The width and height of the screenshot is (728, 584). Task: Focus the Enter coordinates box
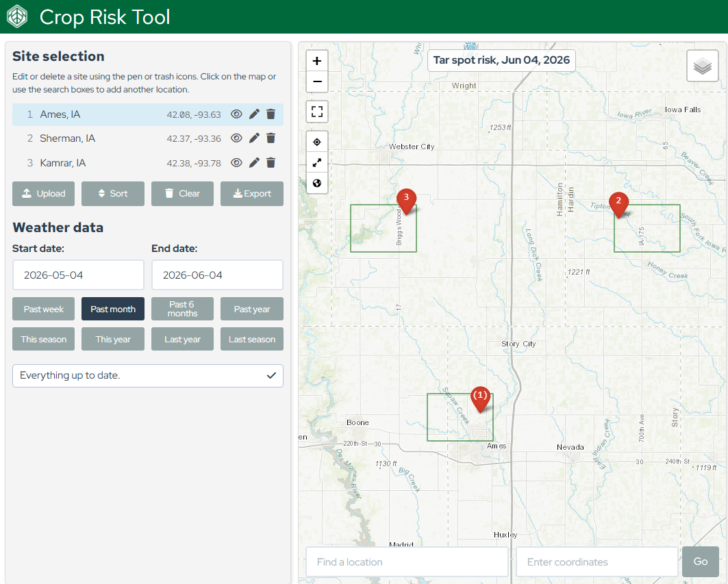point(597,561)
